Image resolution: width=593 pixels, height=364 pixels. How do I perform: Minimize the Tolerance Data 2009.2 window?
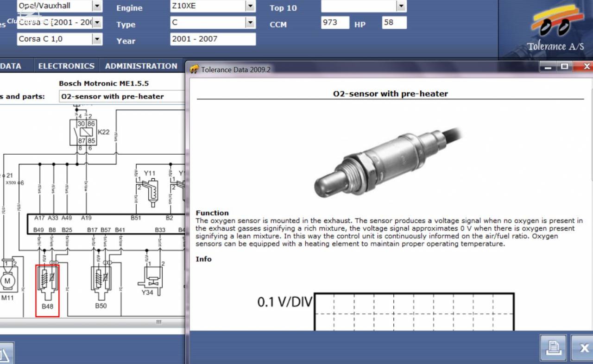549,67
